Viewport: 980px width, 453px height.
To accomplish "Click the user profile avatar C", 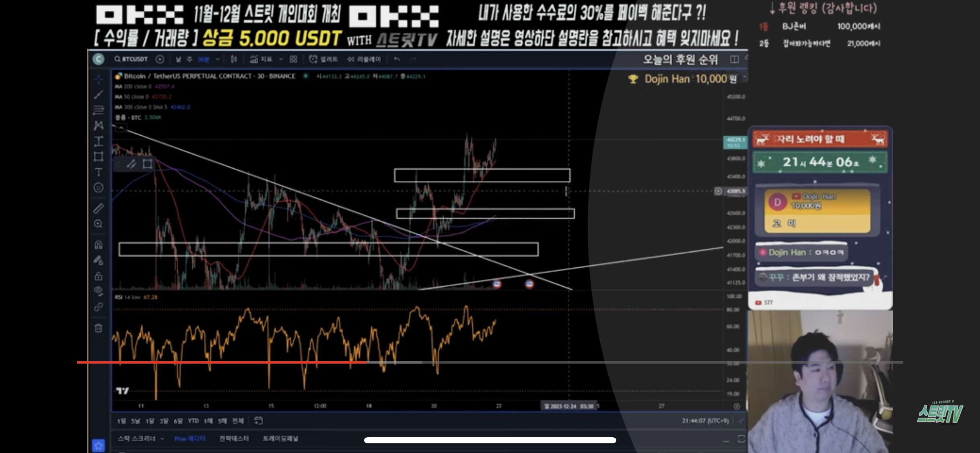I will (99, 59).
